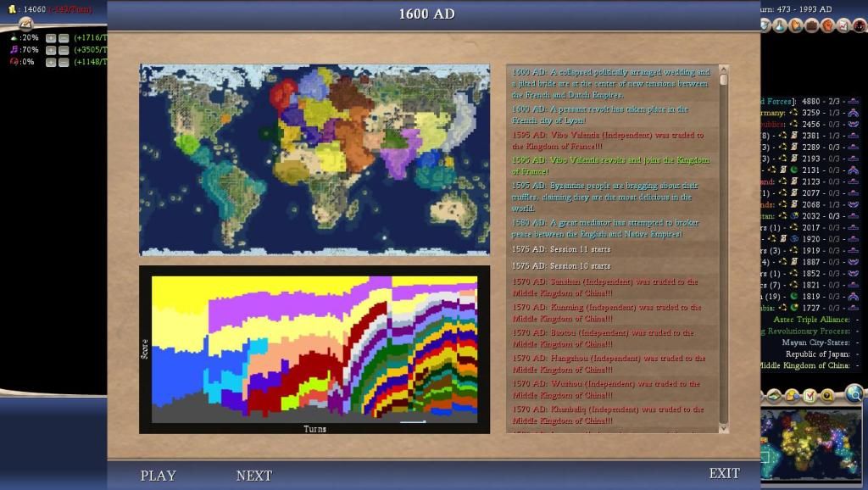
Task: Select 'Vibo Valentia revolts and joins' green entry
Action: [x=610, y=165]
